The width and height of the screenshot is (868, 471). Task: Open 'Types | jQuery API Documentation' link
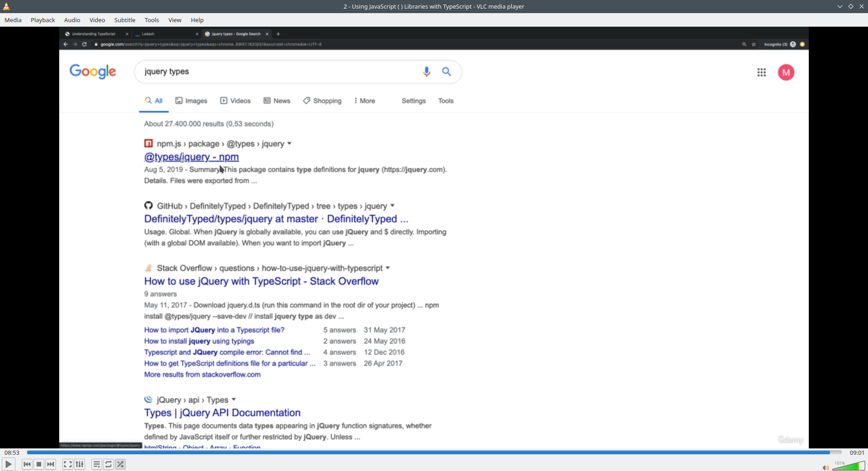point(222,413)
